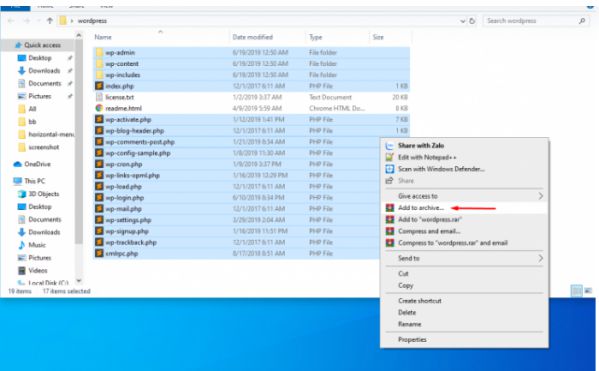Select the wp-mail.php file name
The image size is (599, 371).
(x=123, y=209)
